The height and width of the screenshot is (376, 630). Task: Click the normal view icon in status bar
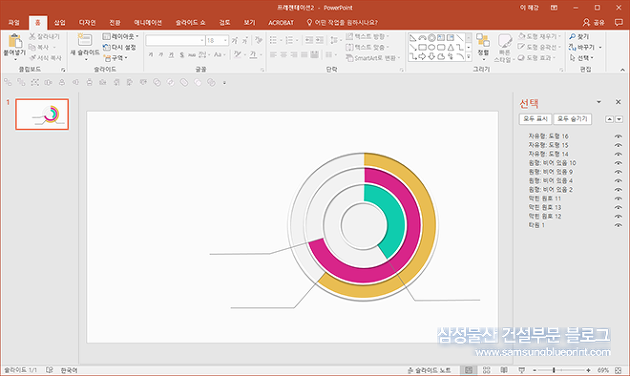click(468, 370)
